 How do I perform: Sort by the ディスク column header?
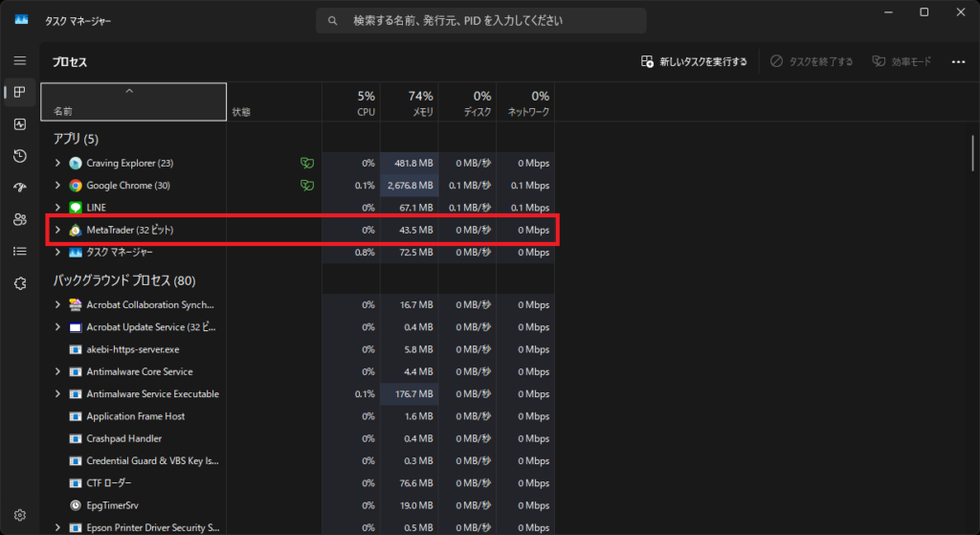click(x=467, y=101)
